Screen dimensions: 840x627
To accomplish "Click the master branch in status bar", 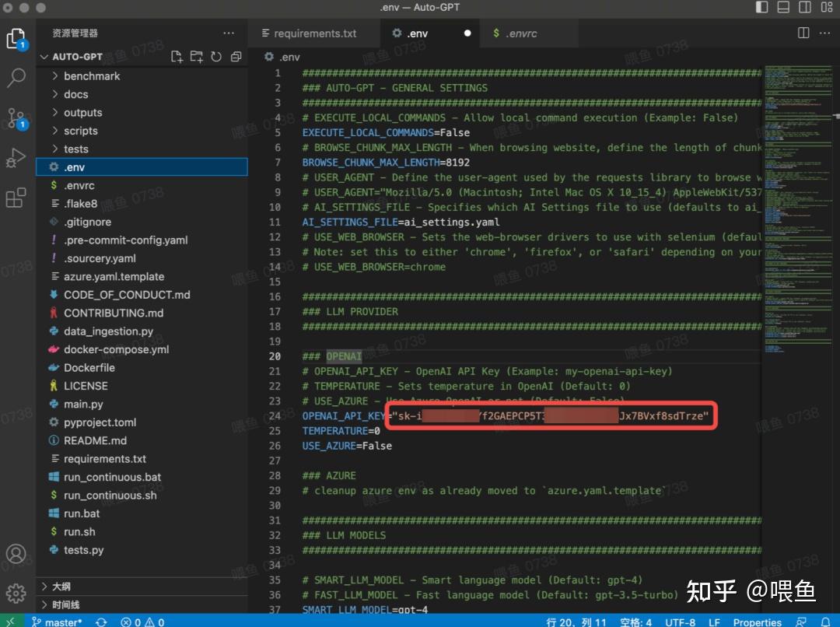I will pos(57,622).
